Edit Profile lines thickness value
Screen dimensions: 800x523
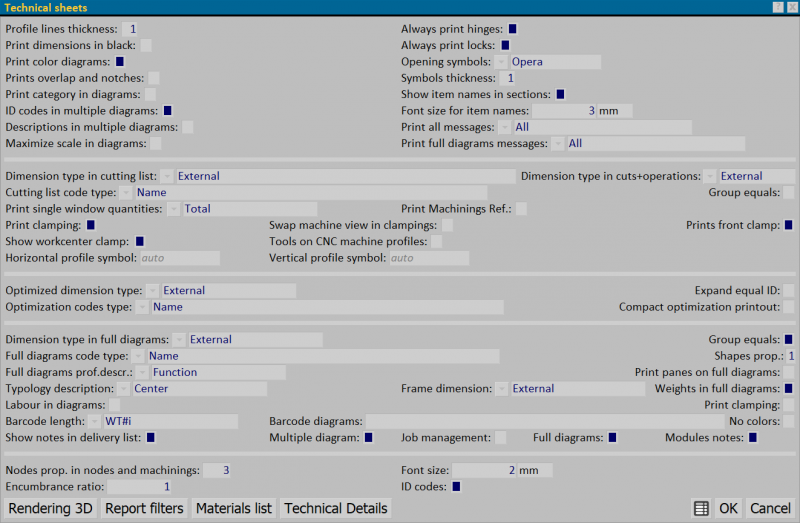point(130,29)
